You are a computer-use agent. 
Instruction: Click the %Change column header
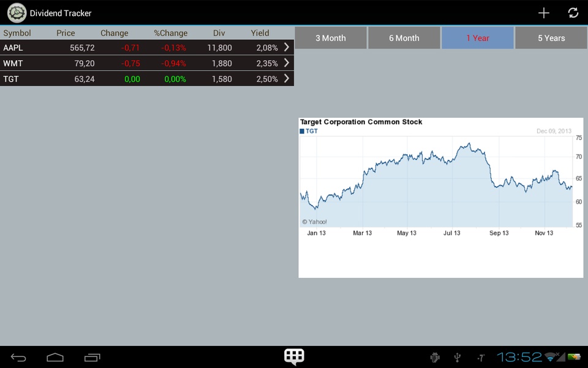click(171, 33)
